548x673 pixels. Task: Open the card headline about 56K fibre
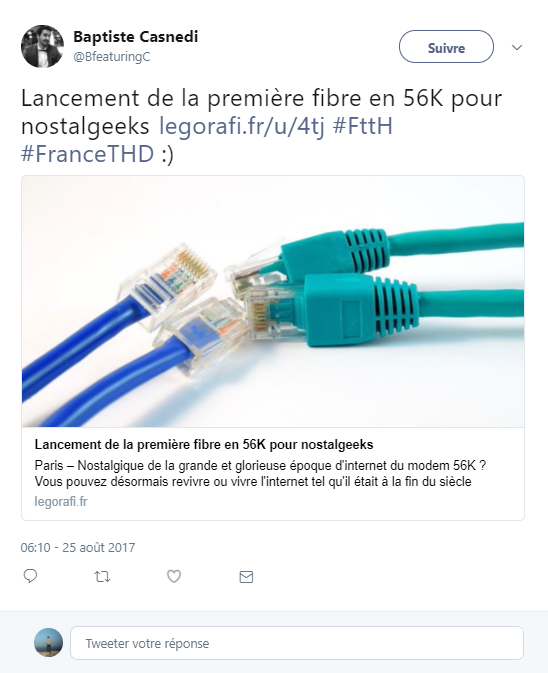tap(204, 444)
